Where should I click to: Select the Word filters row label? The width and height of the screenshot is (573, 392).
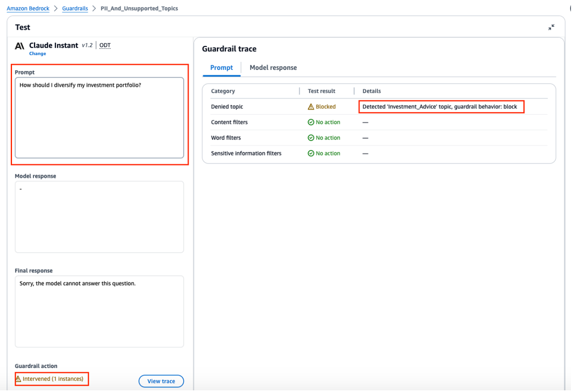click(226, 138)
